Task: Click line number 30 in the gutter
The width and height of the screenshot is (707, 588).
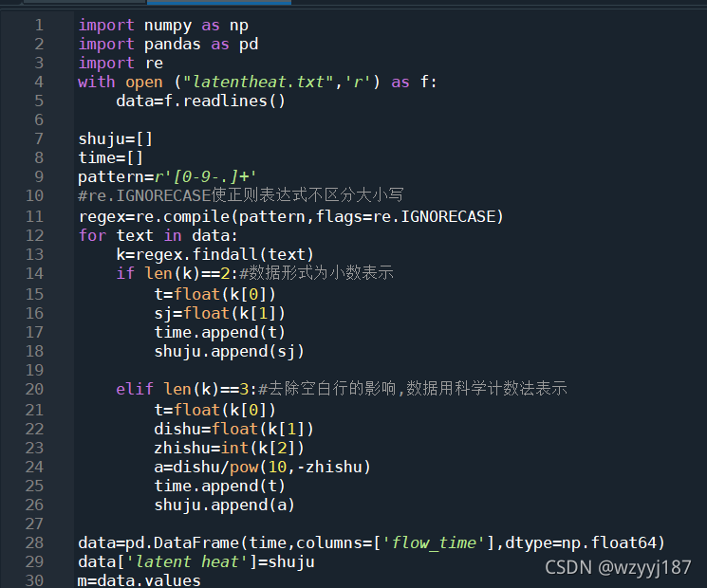Action: click(x=35, y=580)
